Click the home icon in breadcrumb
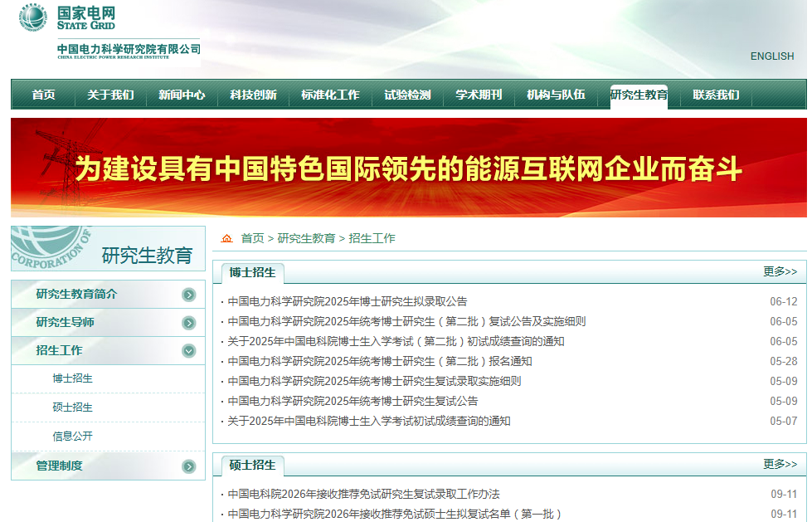Viewport: 812px width, 522px height. 227,239
